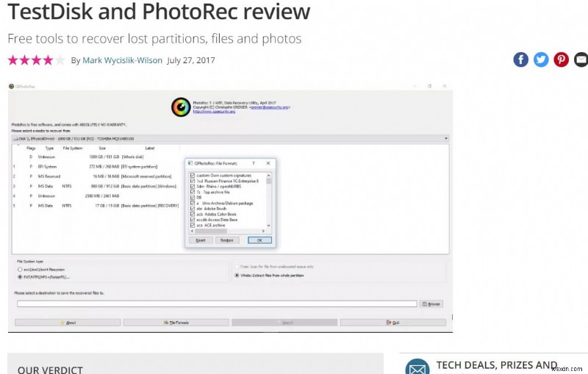Image resolution: width=588 pixels, height=374 pixels.
Task: Toggle the 7z 7zip archive file checkbox
Action: (193, 192)
